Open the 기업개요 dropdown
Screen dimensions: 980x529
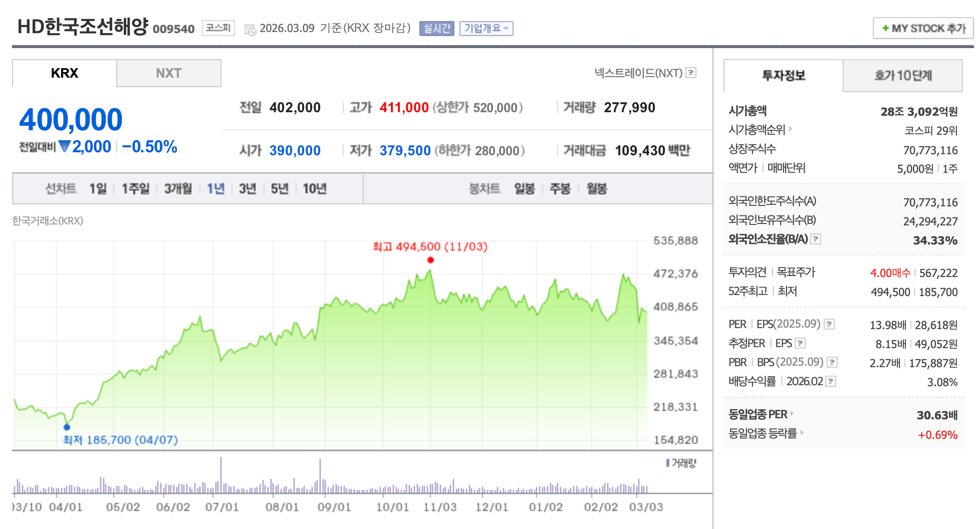pos(486,29)
